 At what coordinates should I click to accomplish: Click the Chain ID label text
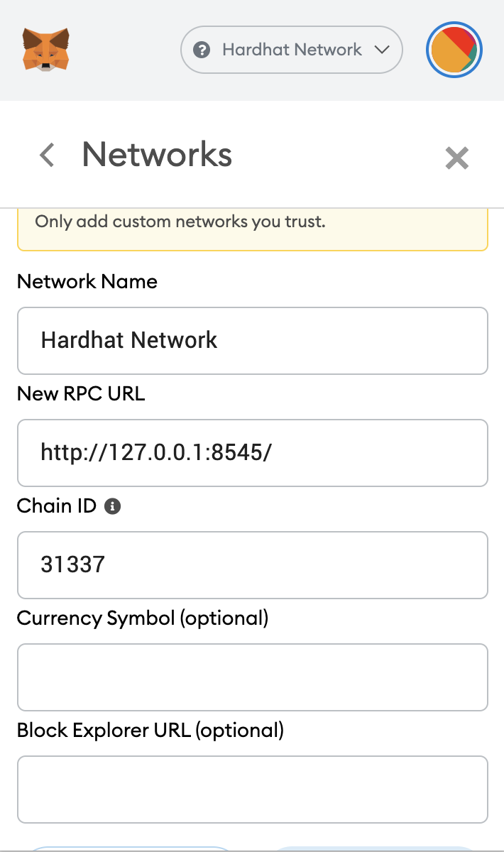click(56, 506)
